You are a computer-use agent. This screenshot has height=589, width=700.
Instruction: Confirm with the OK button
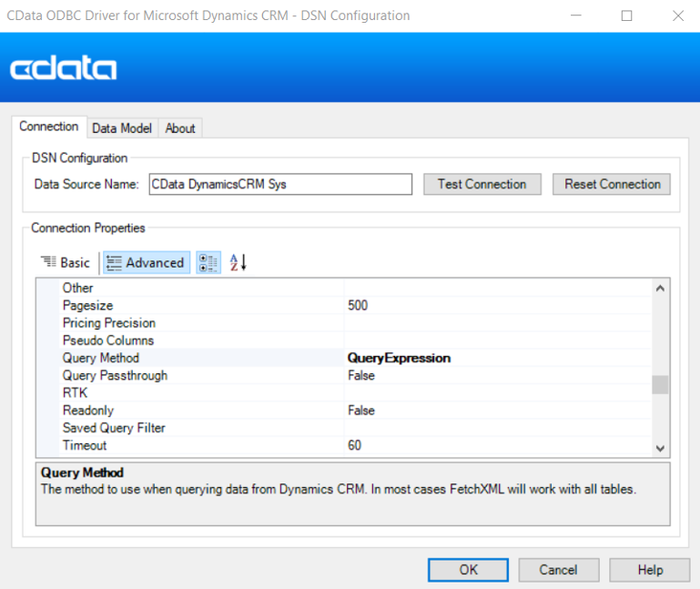468,570
